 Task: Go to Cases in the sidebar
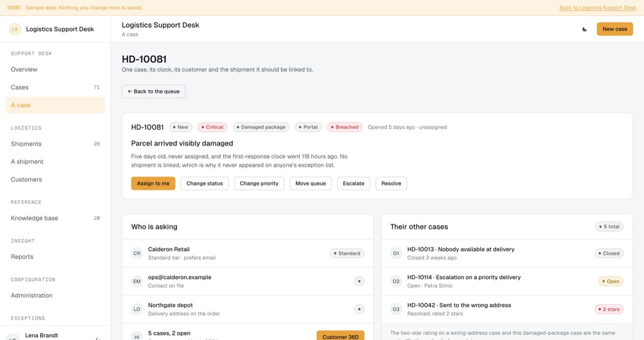tap(55, 87)
